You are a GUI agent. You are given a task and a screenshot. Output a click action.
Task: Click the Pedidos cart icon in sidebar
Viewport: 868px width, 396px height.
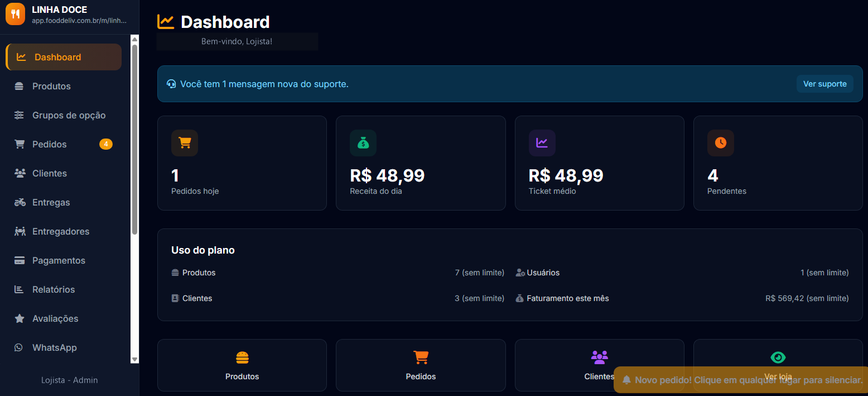point(20,144)
